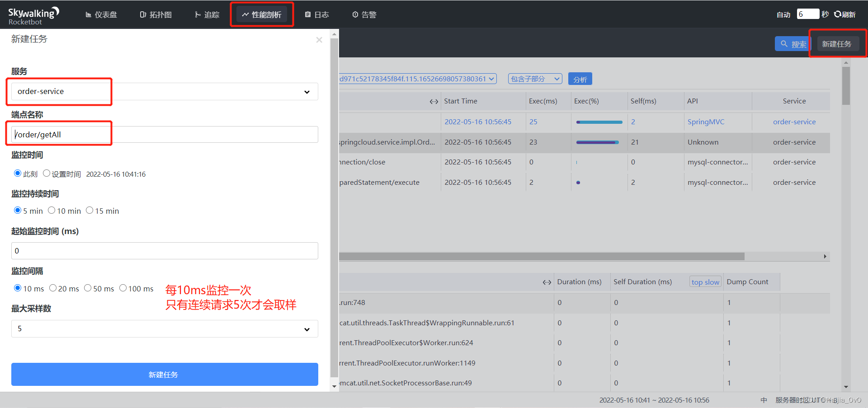The width and height of the screenshot is (868, 408).
Task: Select the paredStatement/execute span row
Action: (x=584, y=183)
